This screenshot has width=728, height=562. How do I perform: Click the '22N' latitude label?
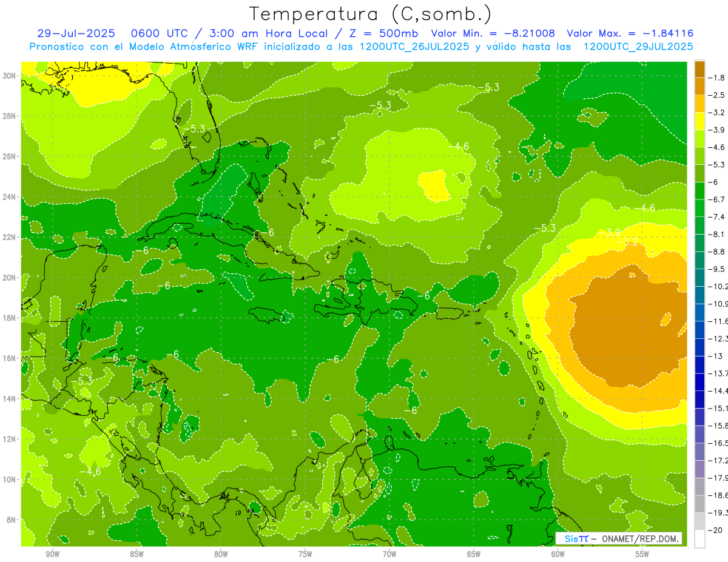point(9,237)
